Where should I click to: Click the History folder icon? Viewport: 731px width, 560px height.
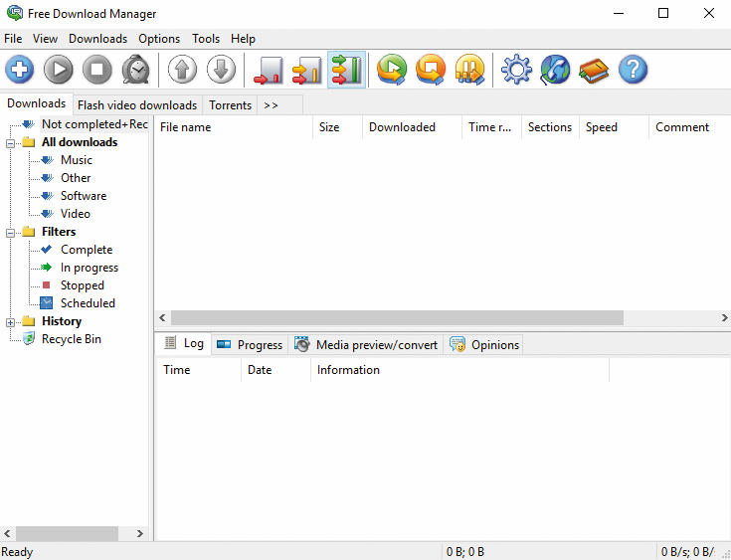29,321
